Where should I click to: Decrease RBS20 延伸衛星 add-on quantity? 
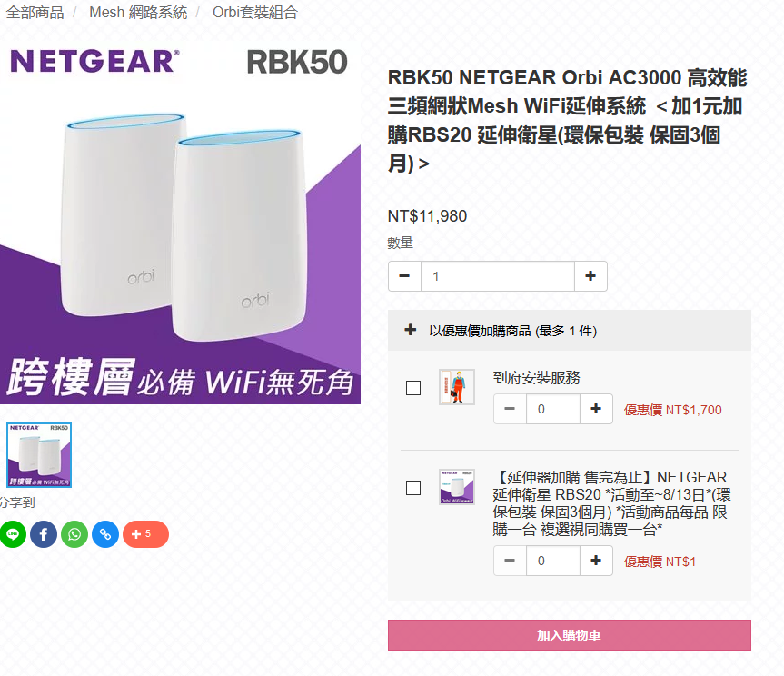pos(510,561)
